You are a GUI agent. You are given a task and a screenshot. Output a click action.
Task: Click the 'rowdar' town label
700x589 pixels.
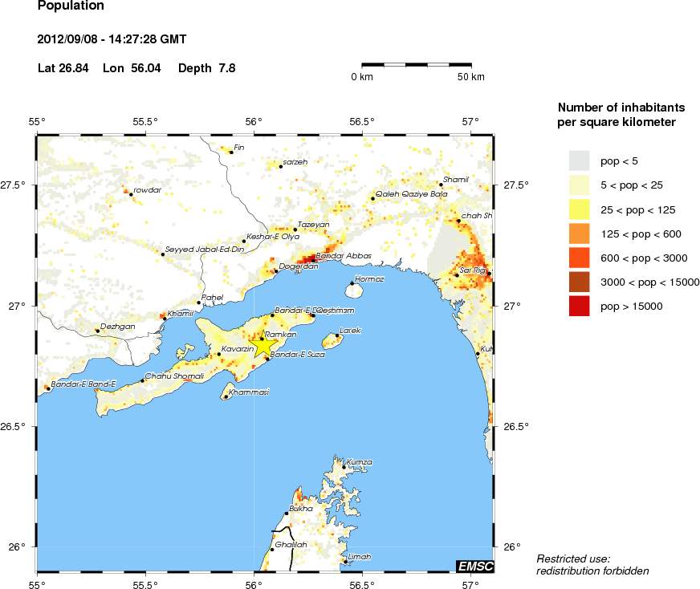[x=148, y=190]
